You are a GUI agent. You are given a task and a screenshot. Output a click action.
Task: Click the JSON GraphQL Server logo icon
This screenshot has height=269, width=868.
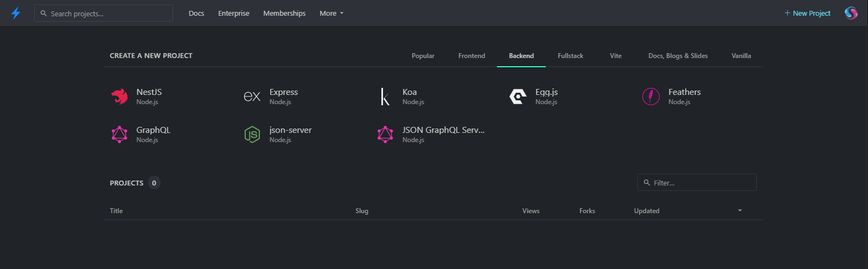385,134
